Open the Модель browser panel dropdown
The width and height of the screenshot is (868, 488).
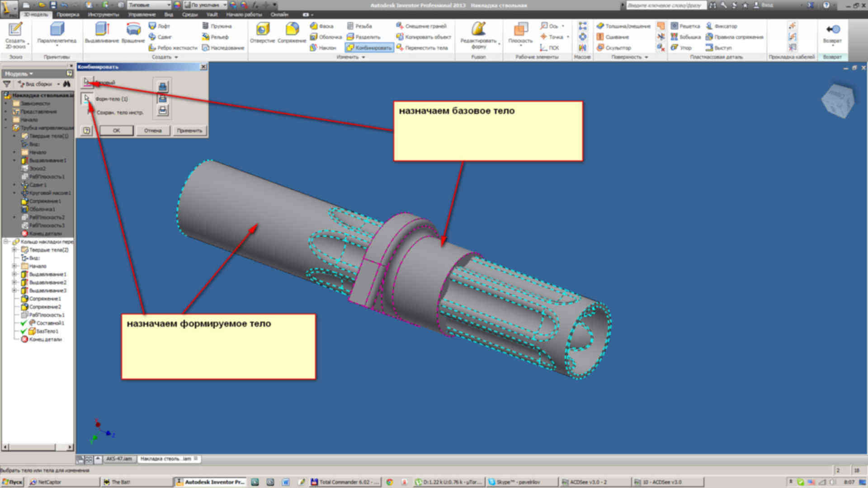pyautogui.click(x=19, y=74)
